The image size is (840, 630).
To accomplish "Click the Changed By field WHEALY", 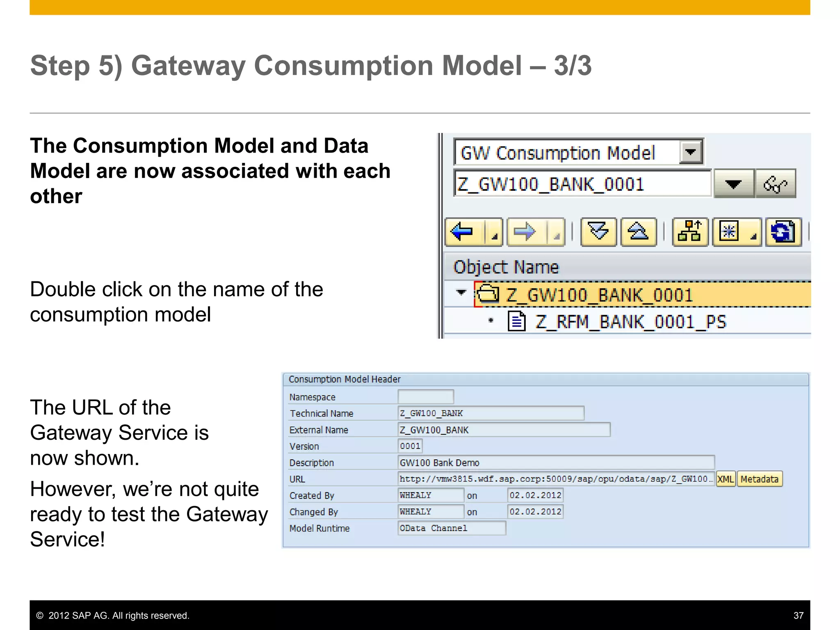I will tap(431, 511).
